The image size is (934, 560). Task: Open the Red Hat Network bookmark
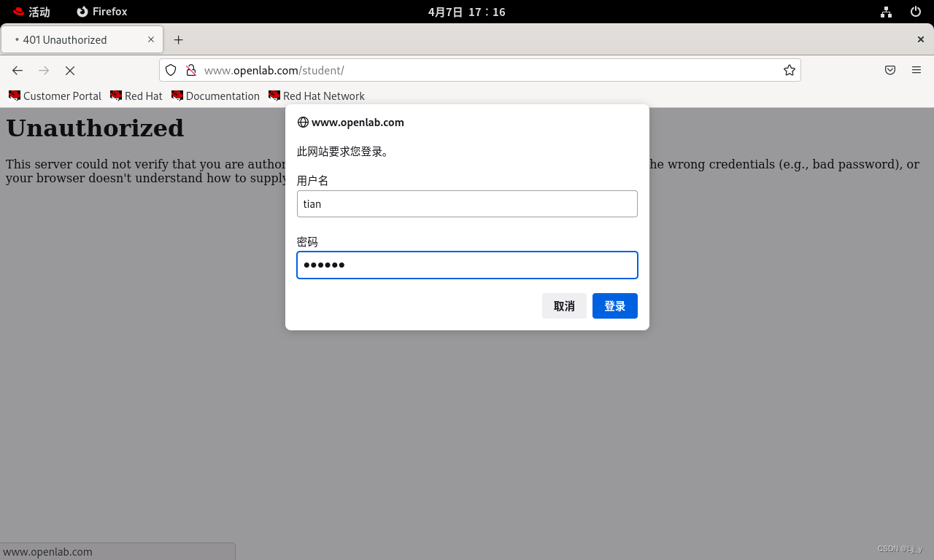click(x=317, y=96)
